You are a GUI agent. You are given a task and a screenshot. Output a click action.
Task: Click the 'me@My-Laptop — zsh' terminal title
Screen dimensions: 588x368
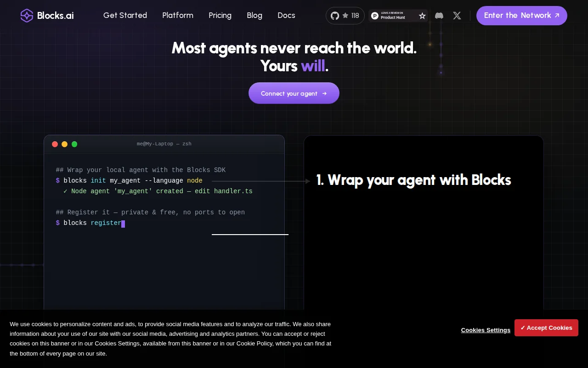pyautogui.click(x=164, y=144)
